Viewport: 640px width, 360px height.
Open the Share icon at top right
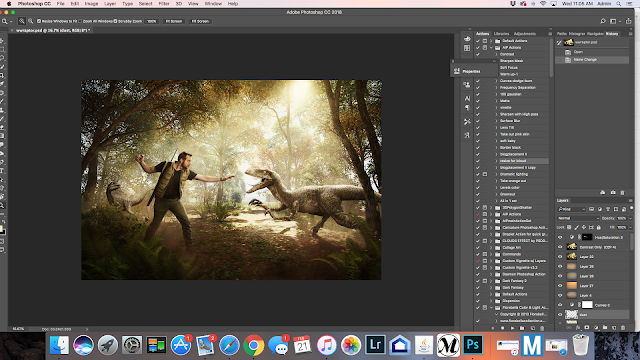point(629,21)
